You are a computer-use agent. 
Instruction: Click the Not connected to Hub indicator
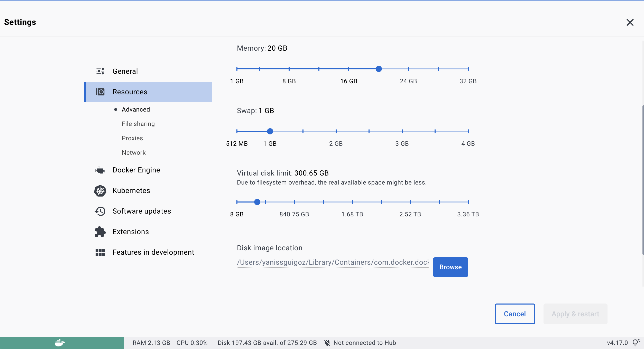364,342
